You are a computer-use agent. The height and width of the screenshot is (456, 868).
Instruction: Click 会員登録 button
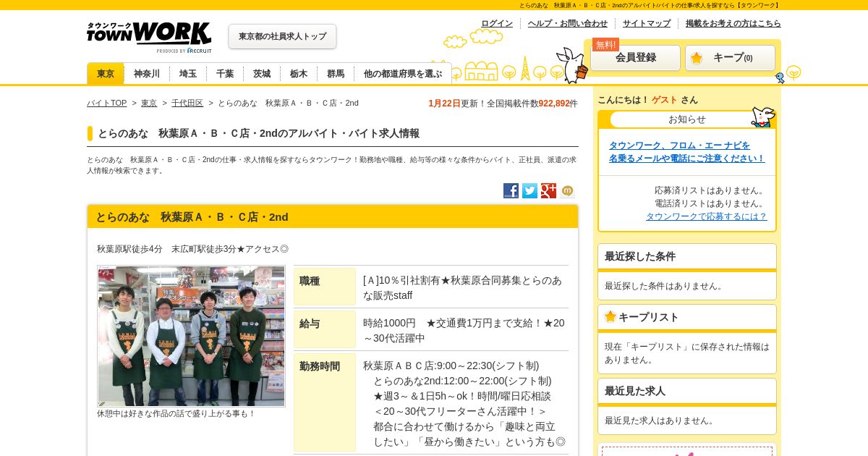coord(635,58)
